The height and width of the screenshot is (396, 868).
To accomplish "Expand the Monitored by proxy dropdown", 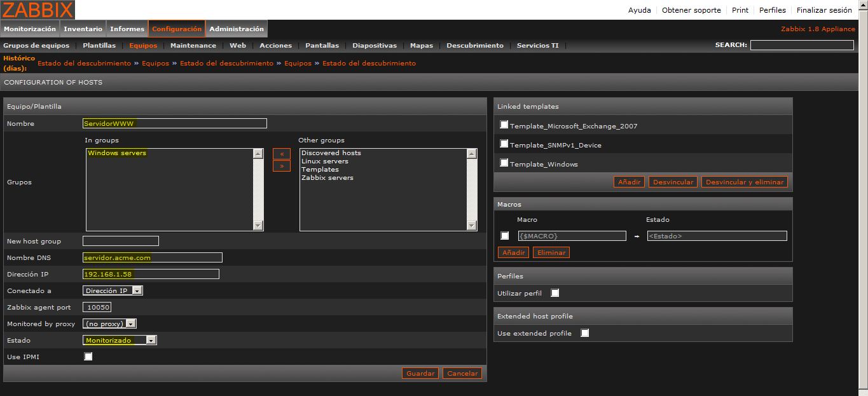I will [109, 324].
